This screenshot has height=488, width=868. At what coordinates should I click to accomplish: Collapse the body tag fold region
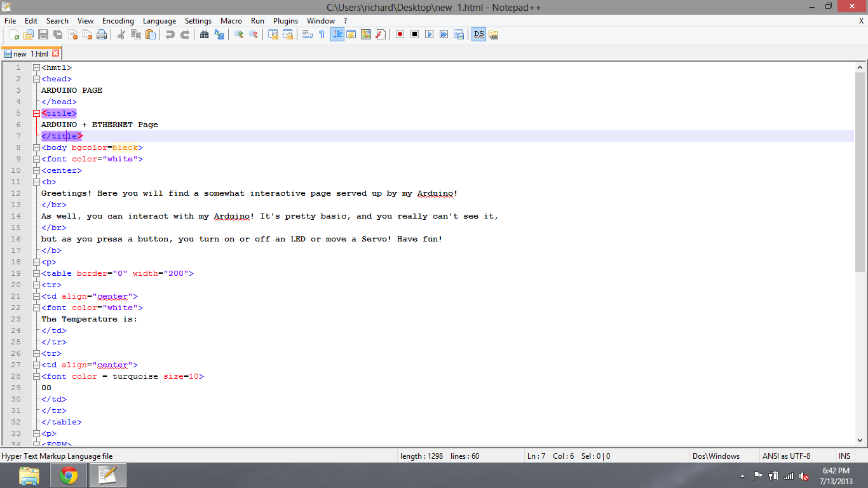click(x=36, y=147)
